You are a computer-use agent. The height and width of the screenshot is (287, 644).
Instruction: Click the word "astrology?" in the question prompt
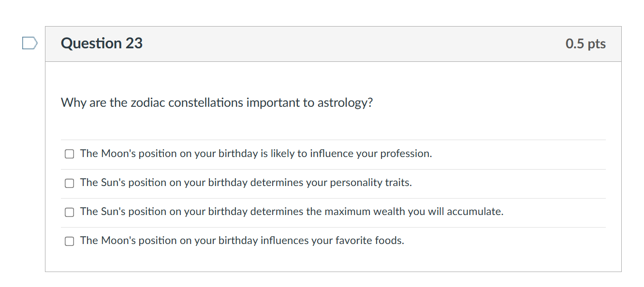pyautogui.click(x=345, y=103)
